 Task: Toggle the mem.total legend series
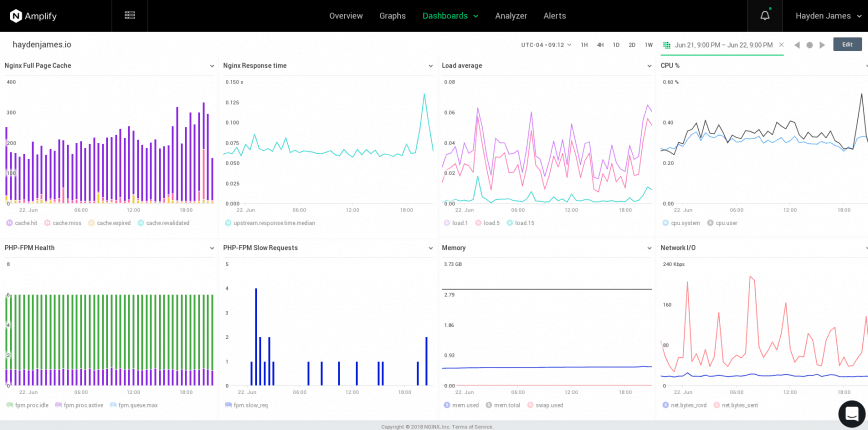click(503, 405)
